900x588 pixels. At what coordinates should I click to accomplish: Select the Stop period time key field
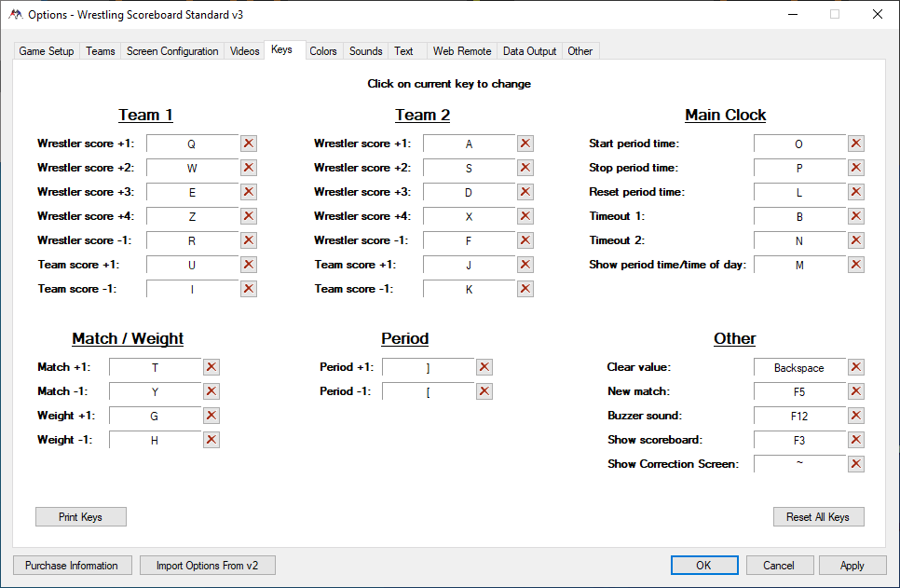pyautogui.click(x=798, y=168)
